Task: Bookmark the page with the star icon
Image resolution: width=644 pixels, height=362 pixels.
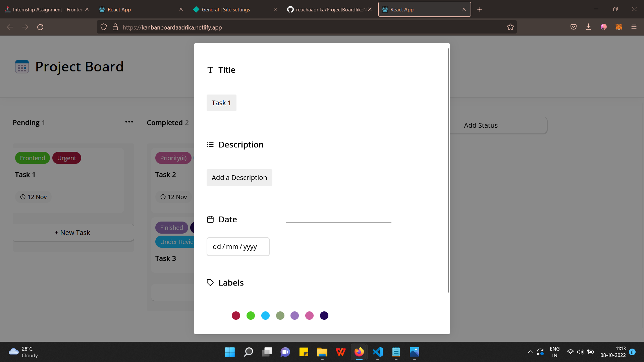Action: click(x=511, y=27)
